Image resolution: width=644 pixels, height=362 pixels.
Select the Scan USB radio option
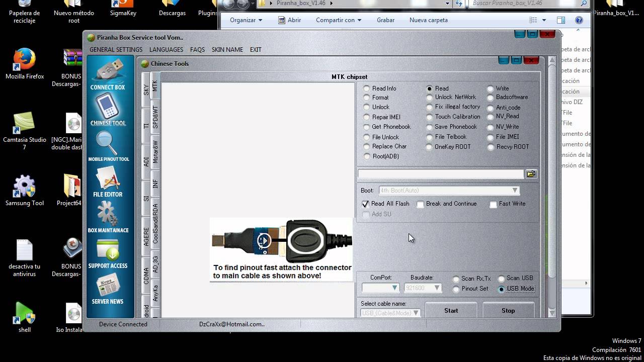tap(502, 279)
